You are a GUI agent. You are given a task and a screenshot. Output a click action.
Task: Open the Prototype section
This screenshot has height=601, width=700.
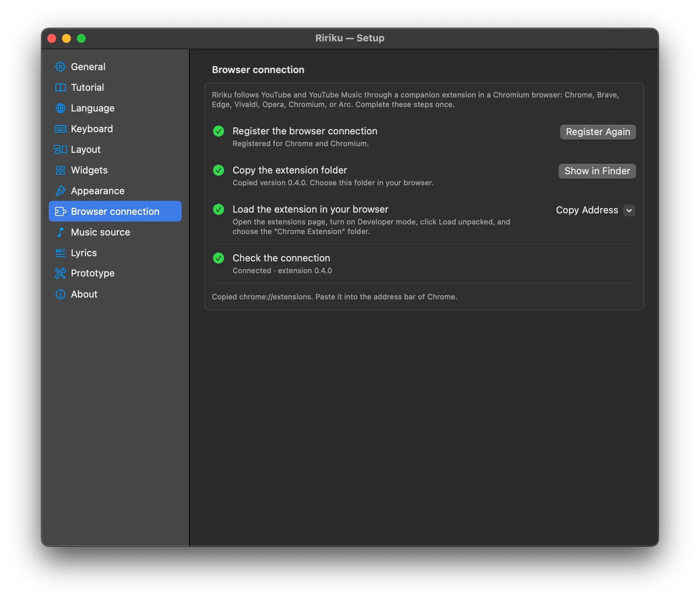pyautogui.click(x=115, y=273)
